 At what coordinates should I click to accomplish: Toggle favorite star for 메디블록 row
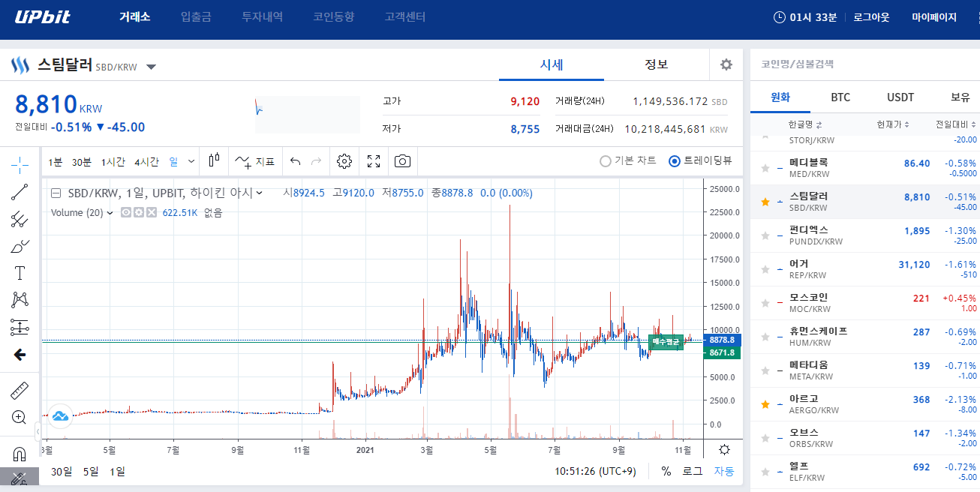coord(765,168)
